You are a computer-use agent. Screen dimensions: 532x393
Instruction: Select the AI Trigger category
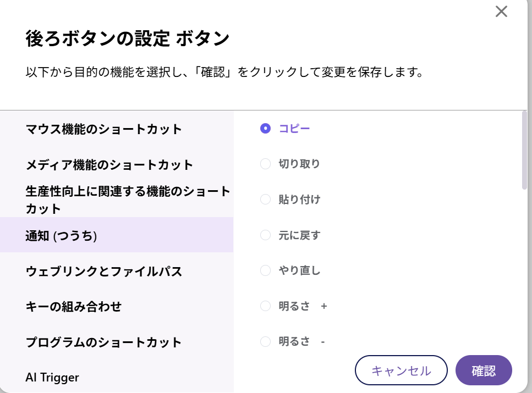[x=52, y=378]
